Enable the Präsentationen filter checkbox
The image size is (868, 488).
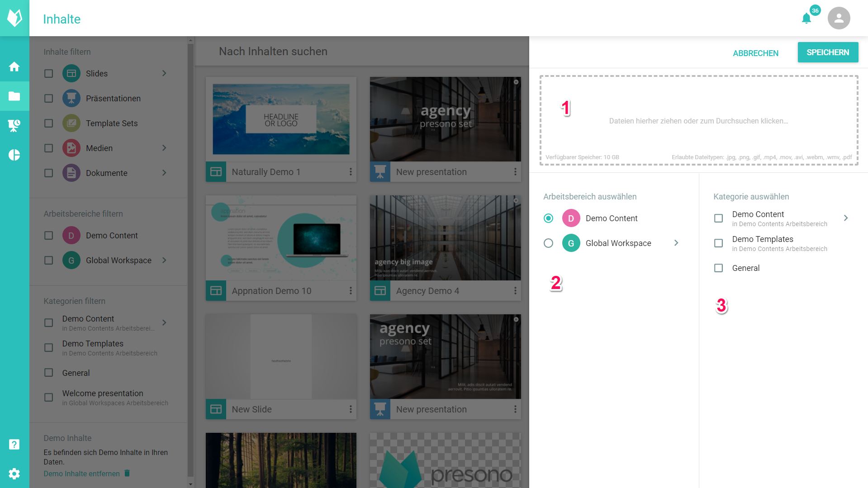49,99
